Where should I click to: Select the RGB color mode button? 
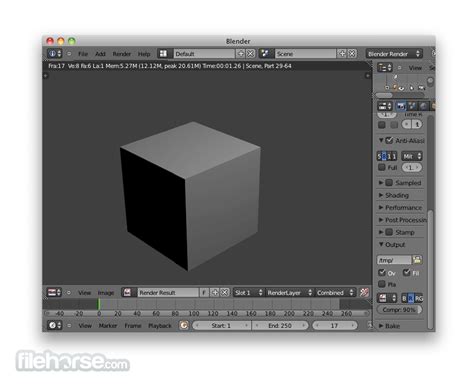click(411, 298)
